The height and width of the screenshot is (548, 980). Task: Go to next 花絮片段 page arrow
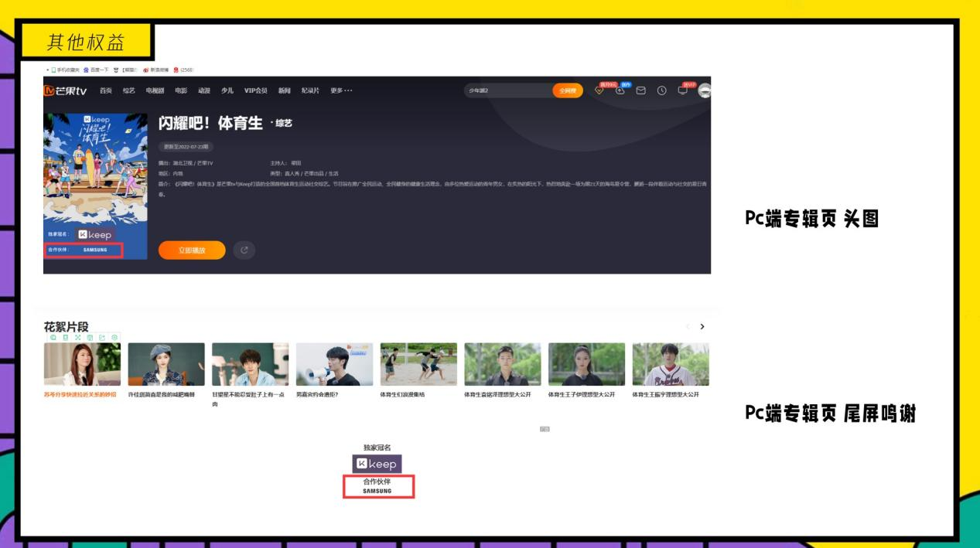point(702,327)
